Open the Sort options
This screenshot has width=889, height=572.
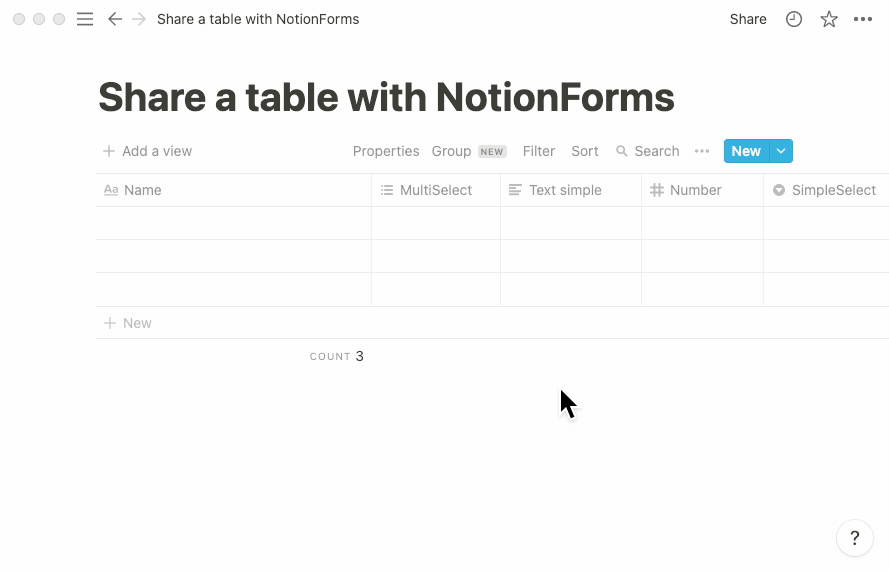click(585, 151)
